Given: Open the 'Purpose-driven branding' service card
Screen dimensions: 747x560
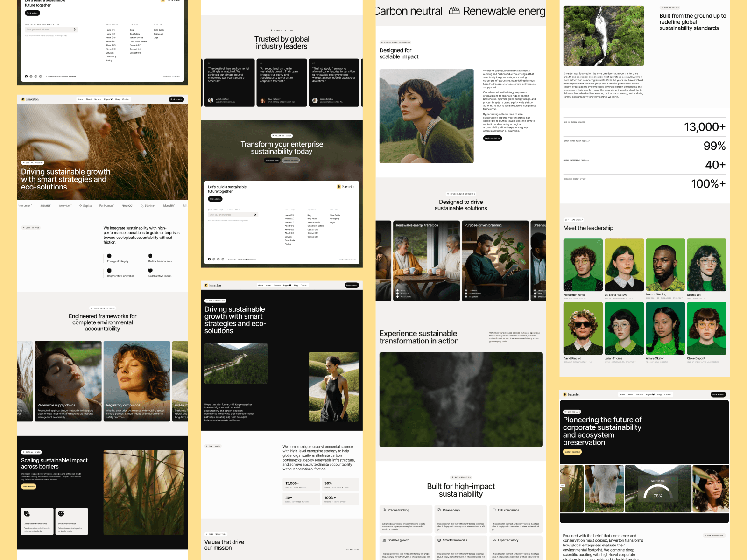Looking at the screenshot, I should (x=495, y=260).
